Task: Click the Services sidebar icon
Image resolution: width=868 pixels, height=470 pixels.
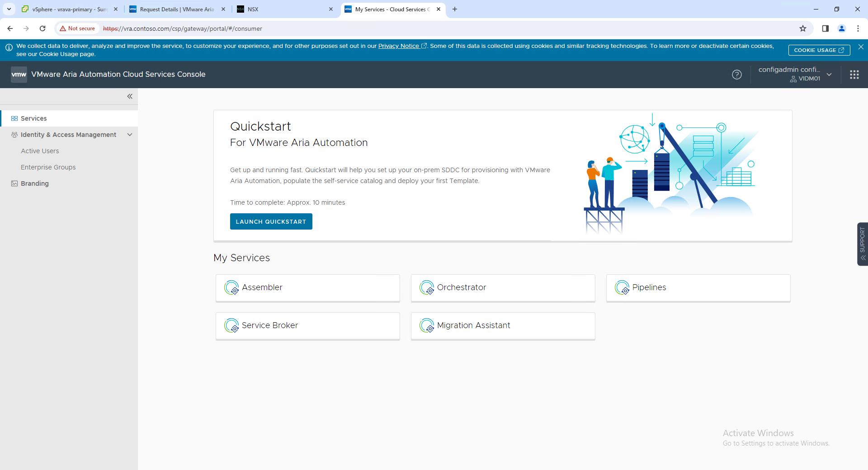Action: (14, 118)
